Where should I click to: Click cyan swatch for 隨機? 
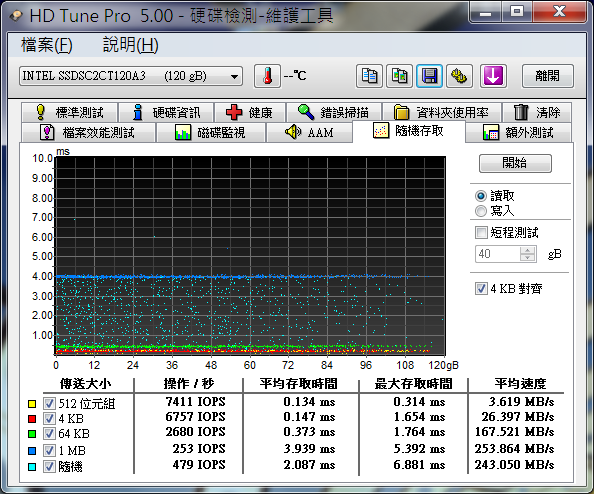(x=32, y=467)
